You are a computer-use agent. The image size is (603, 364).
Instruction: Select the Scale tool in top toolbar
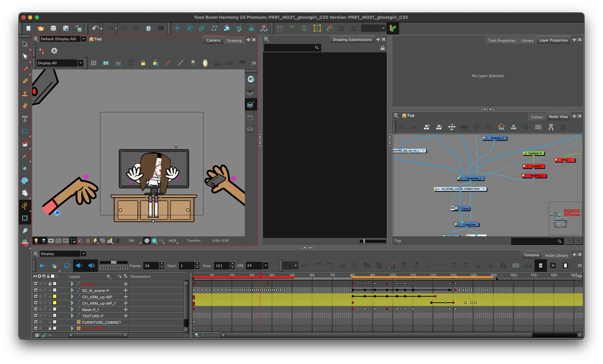202,28
